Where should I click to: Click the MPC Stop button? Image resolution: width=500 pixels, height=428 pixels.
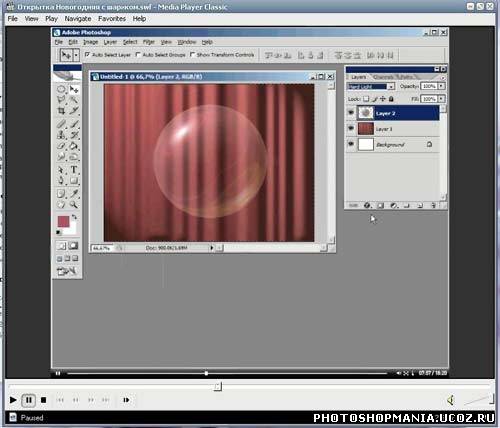pos(43,400)
